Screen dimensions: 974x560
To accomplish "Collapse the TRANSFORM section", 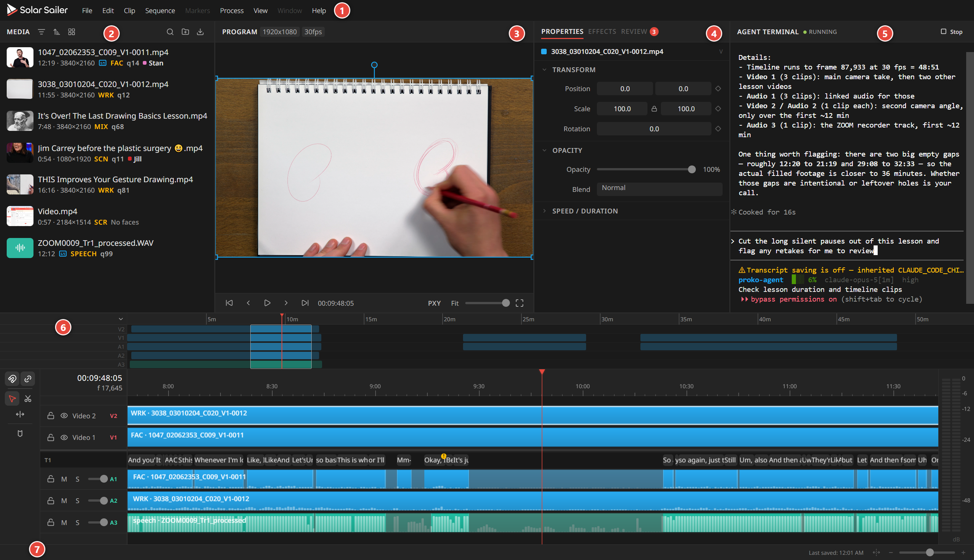I will pyautogui.click(x=544, y=70).
